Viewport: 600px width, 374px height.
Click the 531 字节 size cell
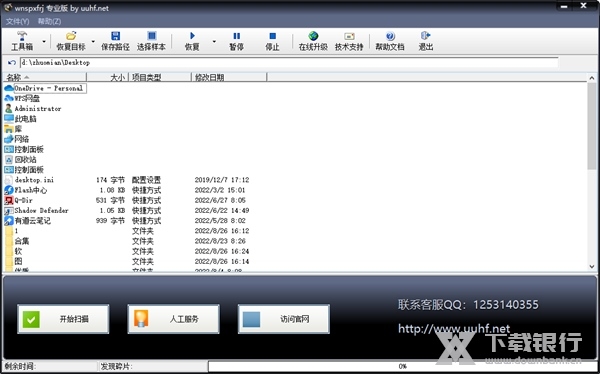(x=110, y=200)
